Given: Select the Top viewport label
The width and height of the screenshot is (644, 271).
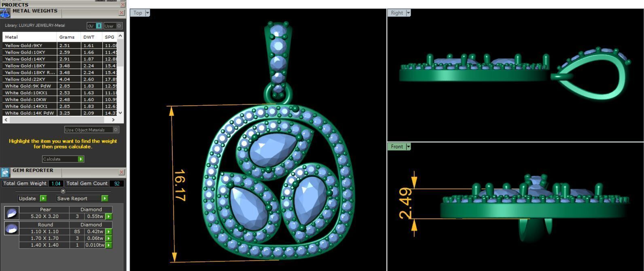Looking at the screenshot, I should [138, 13].
